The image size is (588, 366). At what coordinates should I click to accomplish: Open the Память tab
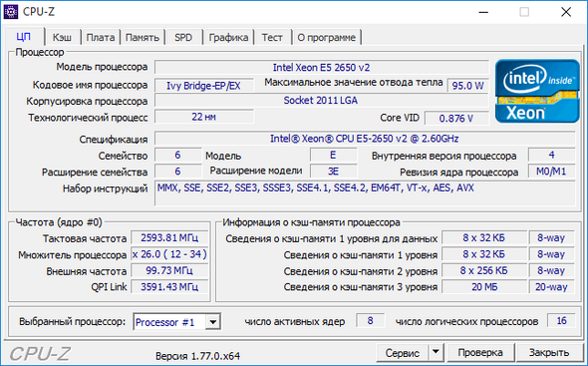pyautogui.click(x=143, y=38)
